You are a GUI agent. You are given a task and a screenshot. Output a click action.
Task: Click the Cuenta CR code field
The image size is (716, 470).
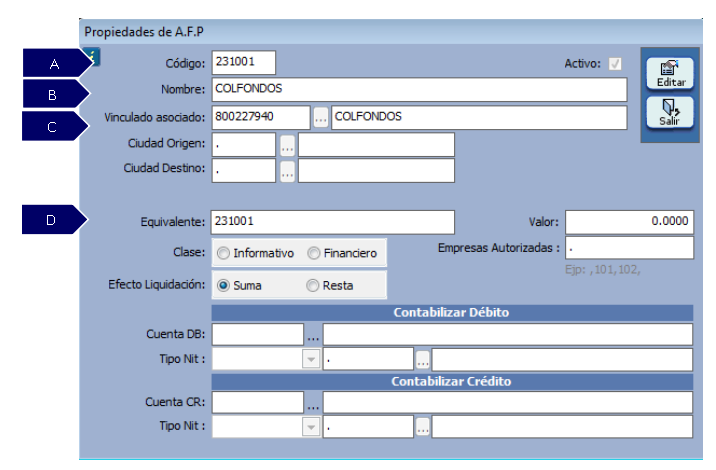[258, 402]
